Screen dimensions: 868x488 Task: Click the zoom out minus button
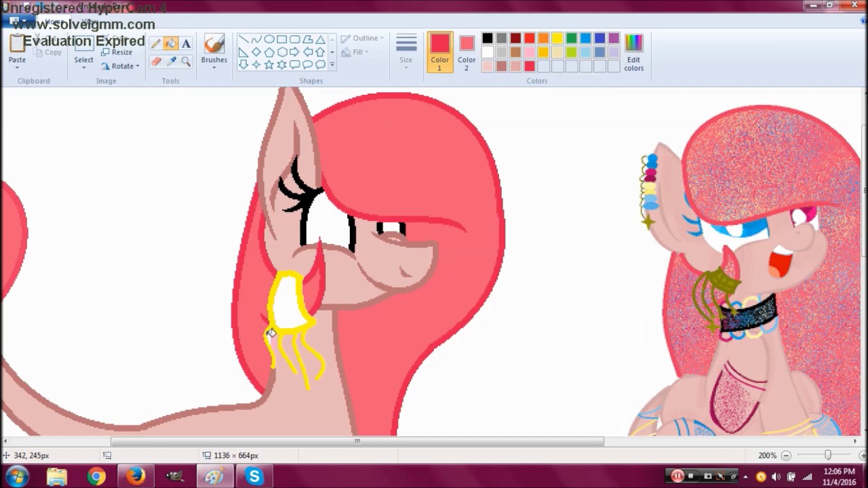click(786, 455)
